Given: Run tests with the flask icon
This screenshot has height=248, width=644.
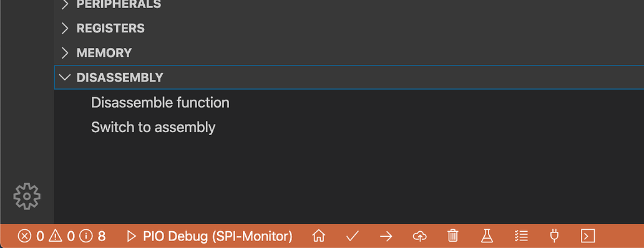Looking at the screenshot, I should pos(487,236).
